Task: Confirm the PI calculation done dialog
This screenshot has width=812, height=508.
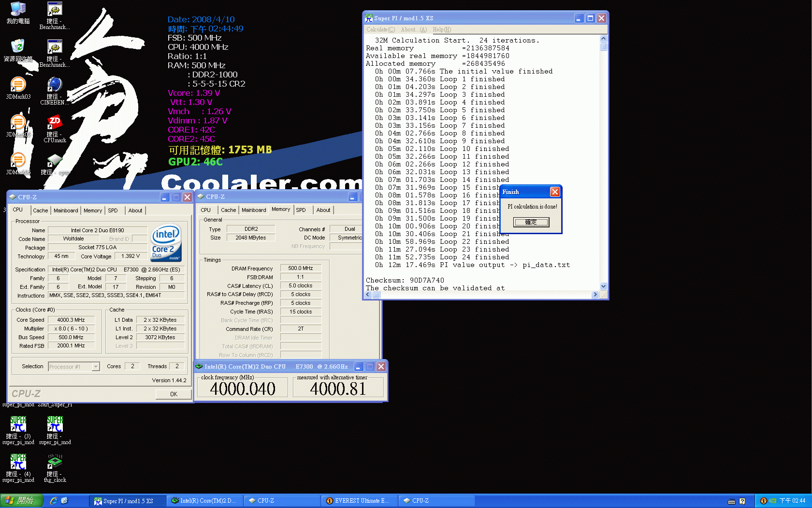Action: point(531,222)
